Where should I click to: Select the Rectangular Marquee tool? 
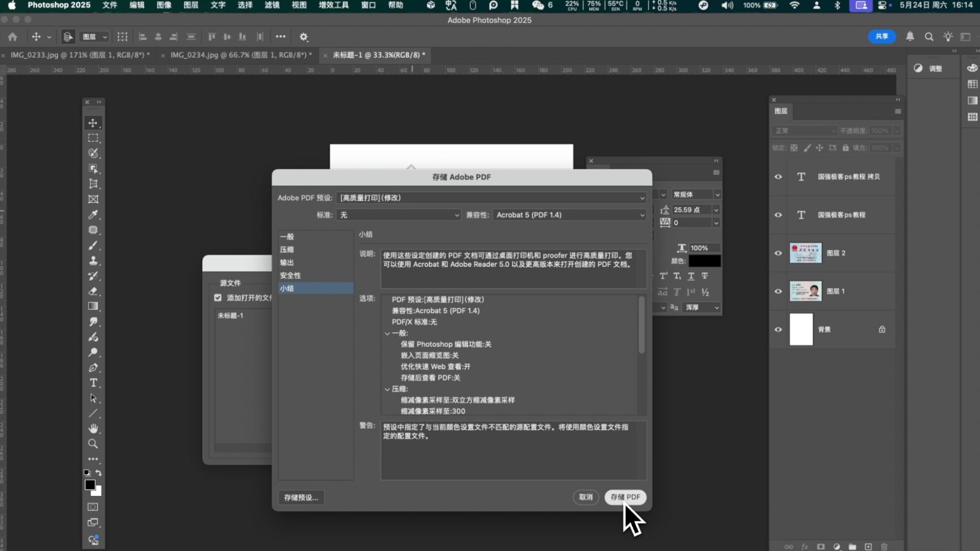(x=93, y=138)
